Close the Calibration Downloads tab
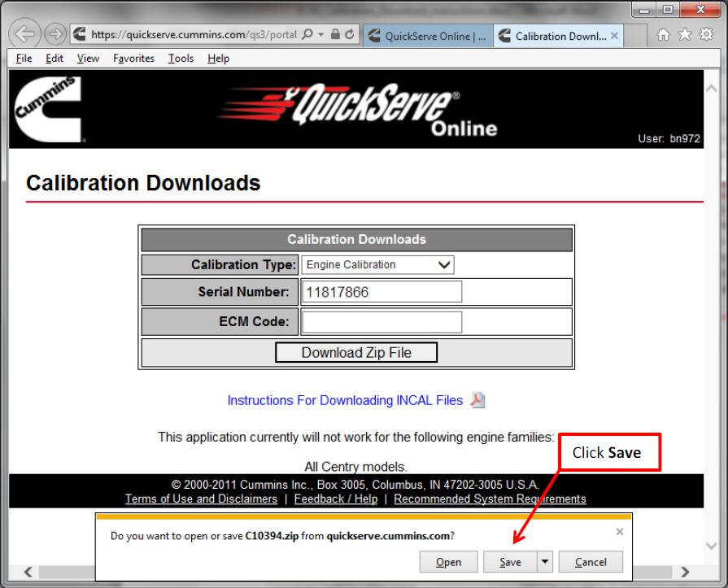Image resolution: width=728 pixels, height=588 pixels. click(614, 36)
